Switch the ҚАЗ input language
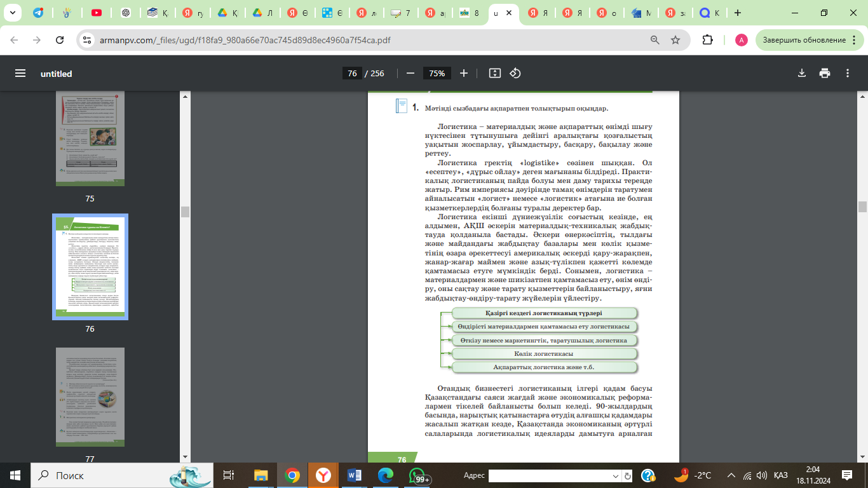This screenshot has height=488, width=868. coord(781,475)
